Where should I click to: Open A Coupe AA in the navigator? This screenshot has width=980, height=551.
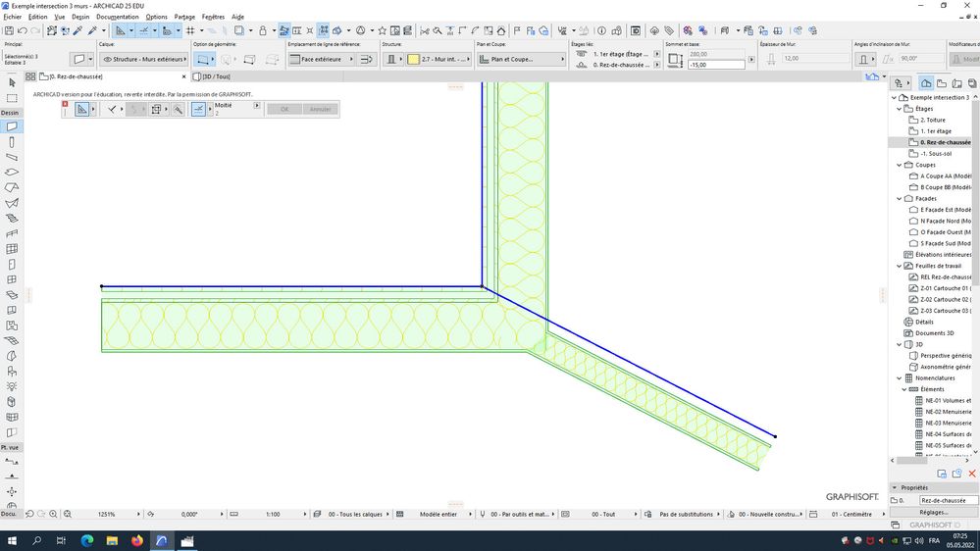tap(941, 176)
